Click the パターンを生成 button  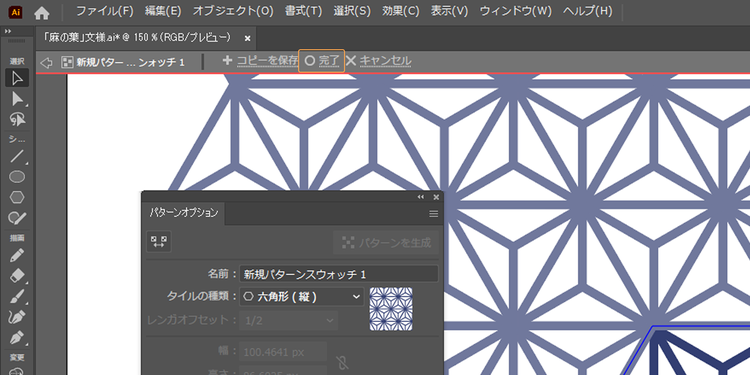(x=386, y=243)
